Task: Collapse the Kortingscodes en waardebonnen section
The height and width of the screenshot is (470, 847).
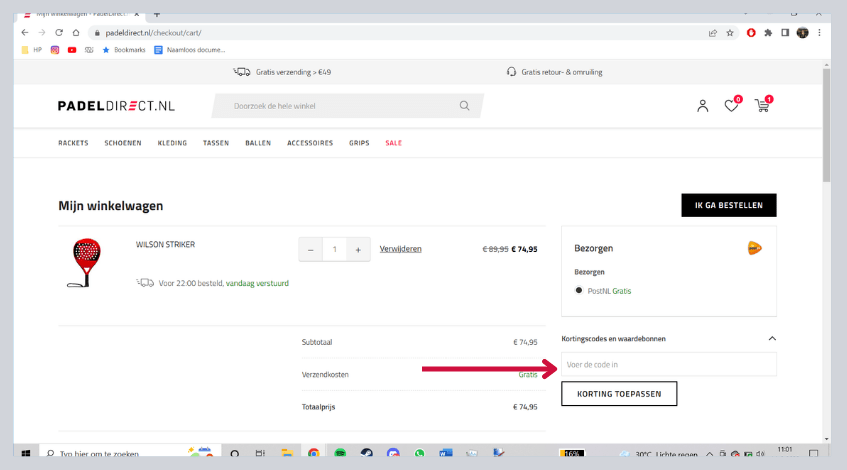Action: tap(770, 339)
